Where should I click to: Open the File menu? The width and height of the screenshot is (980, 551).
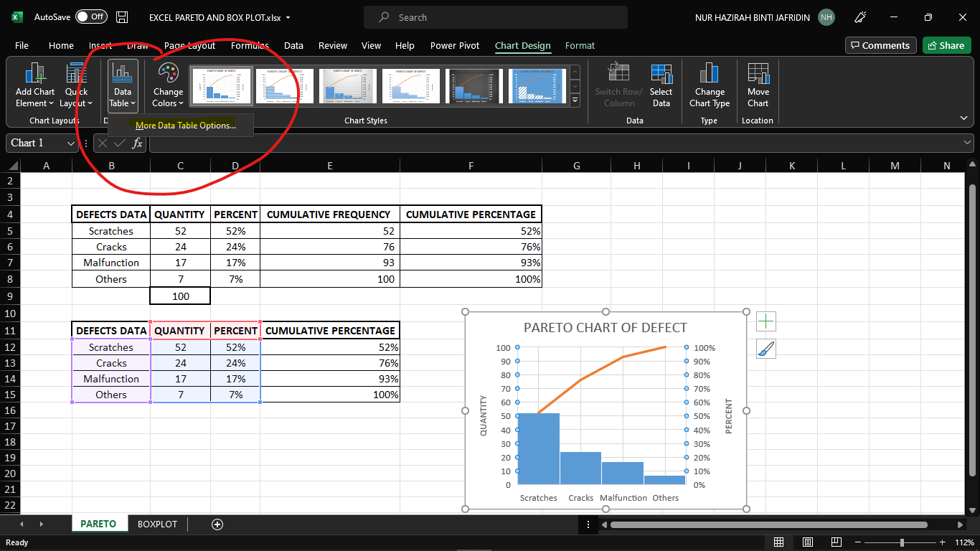[x=22, y=45]
